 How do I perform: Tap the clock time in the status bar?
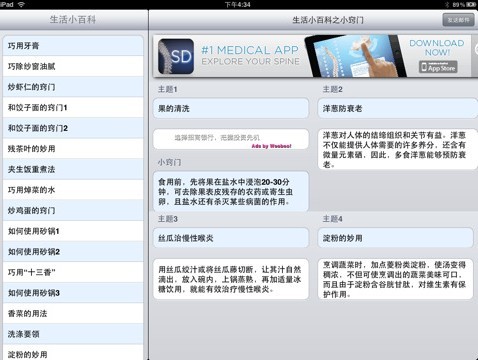237,5
